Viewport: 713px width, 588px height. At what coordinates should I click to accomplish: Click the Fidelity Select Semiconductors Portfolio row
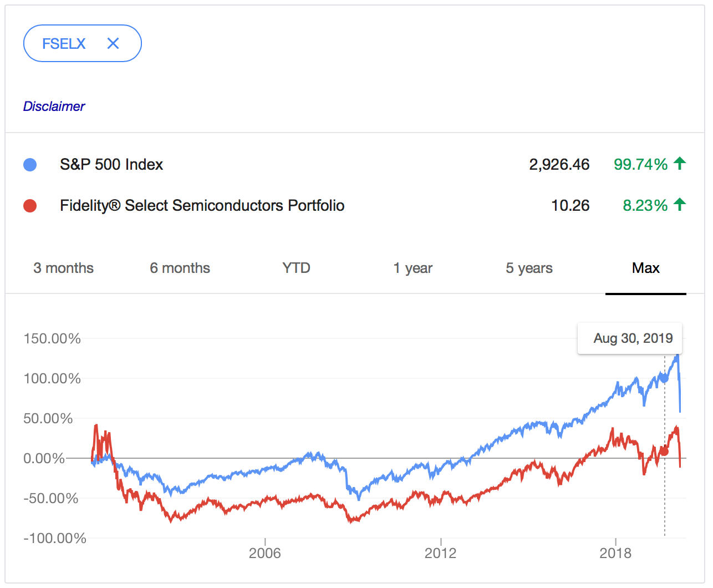pos(202,205)
